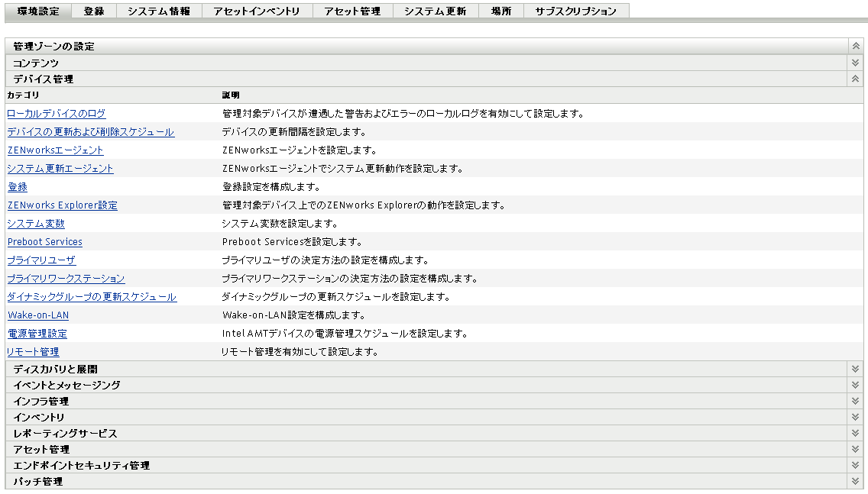
Task: Open the Preboot Services link
Action: pyautogui.click(x=45, y=242)
